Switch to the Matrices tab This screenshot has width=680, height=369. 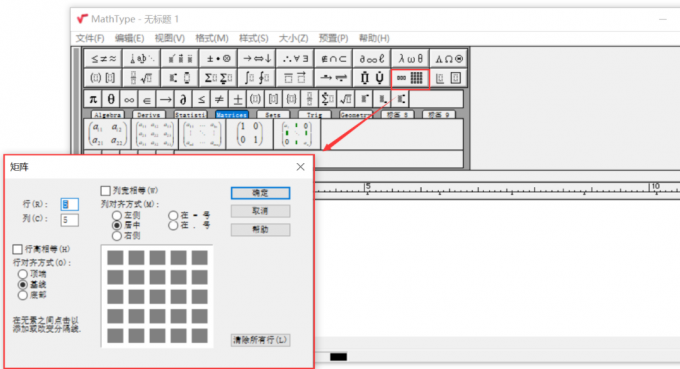click(232, 115)
